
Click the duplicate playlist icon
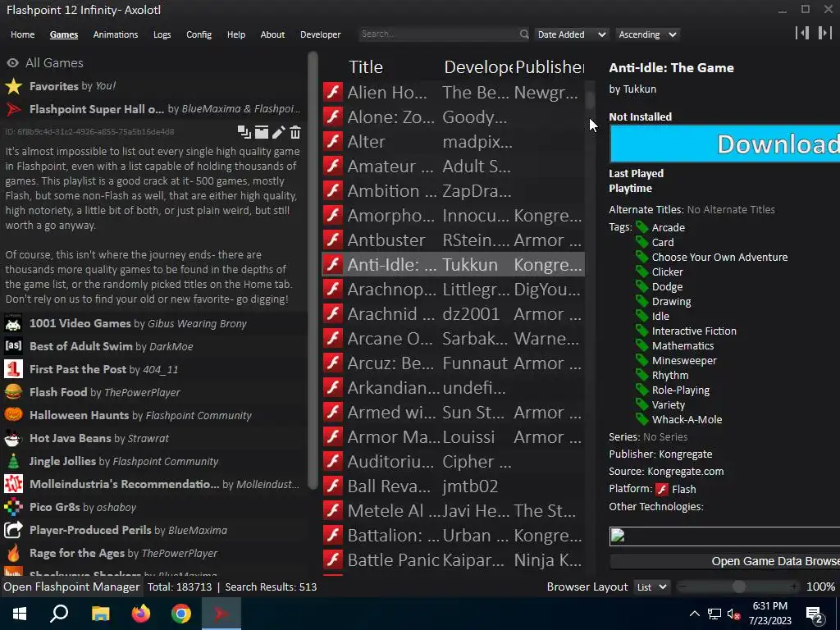point(244,132)
